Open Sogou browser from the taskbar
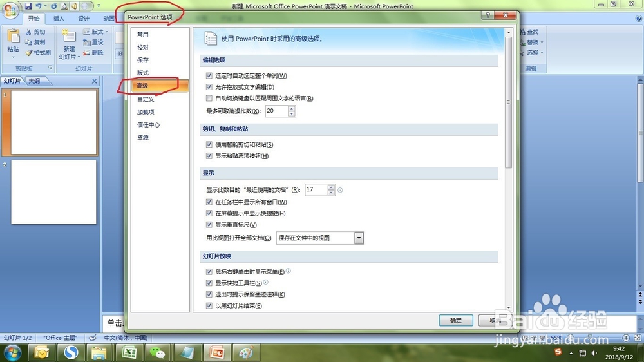Image resolution: width=644 pixels, height=362 pixels. click(x=71, y=352)
